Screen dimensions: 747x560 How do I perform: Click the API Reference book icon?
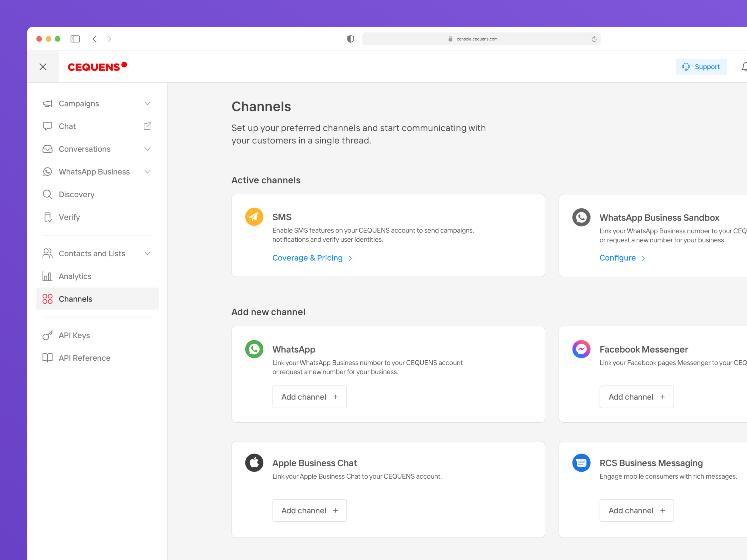(x=48, y=358)
